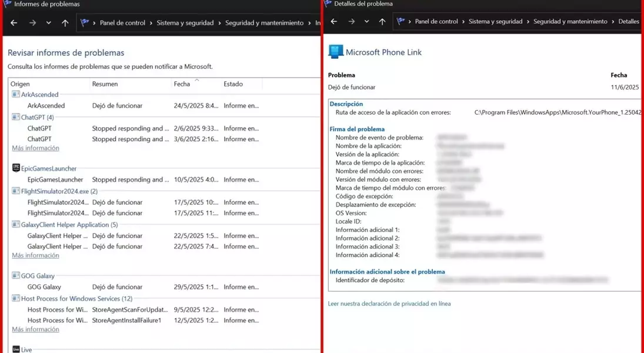Select 'Seguridad y mantenimiento' breadcrumb in right window

570,22
